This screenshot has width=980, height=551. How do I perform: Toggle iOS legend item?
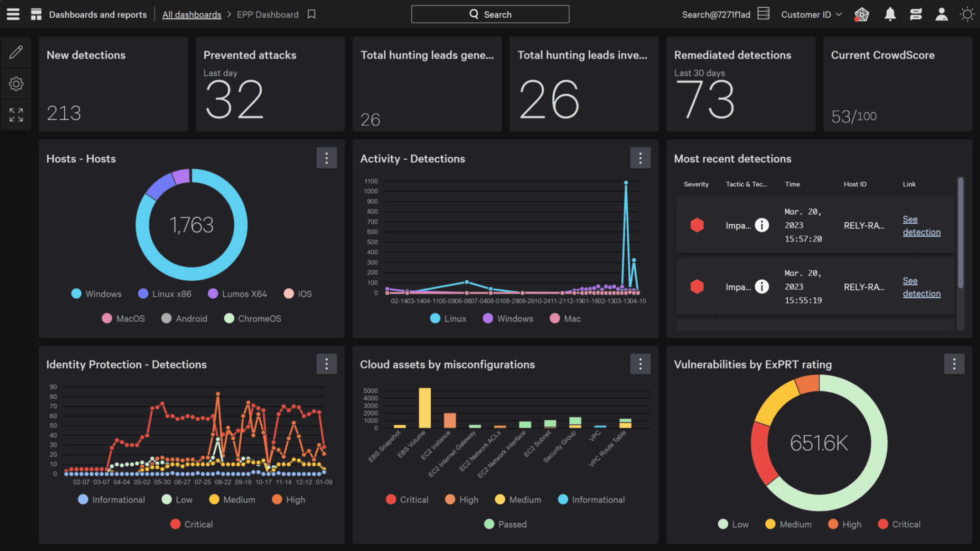(x=298, y=294)
